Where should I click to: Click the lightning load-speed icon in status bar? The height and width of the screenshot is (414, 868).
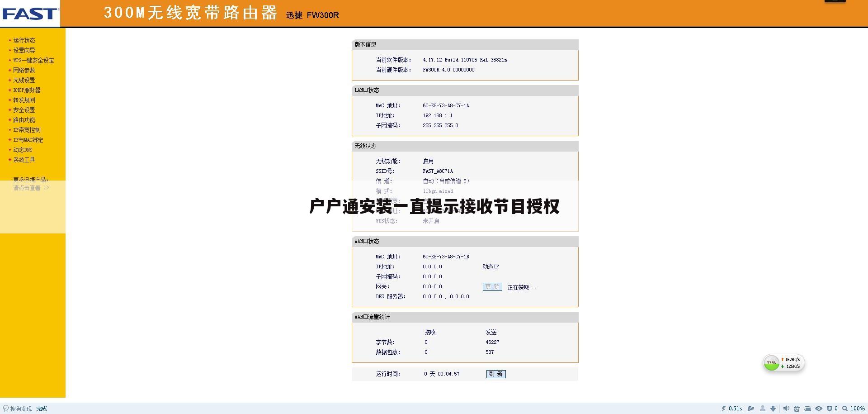pos(724,408)
